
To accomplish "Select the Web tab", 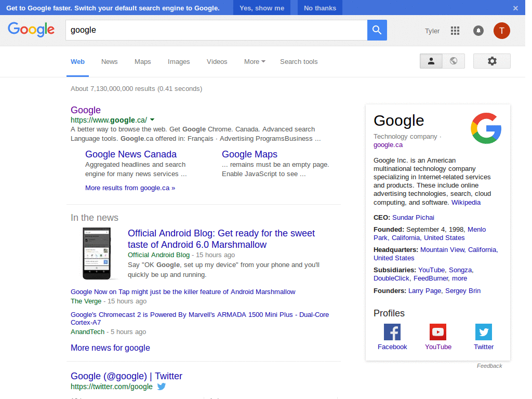I will [x=78, y=62].
